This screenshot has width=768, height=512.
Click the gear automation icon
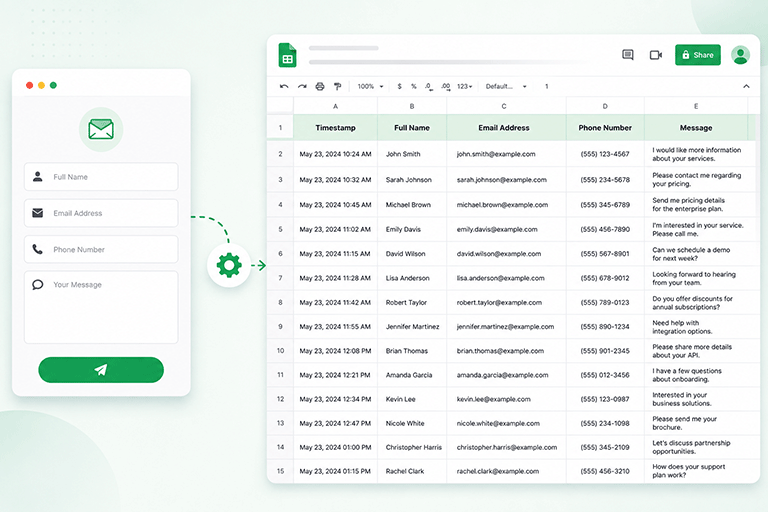pyautogui.click(x=229, y=266)
